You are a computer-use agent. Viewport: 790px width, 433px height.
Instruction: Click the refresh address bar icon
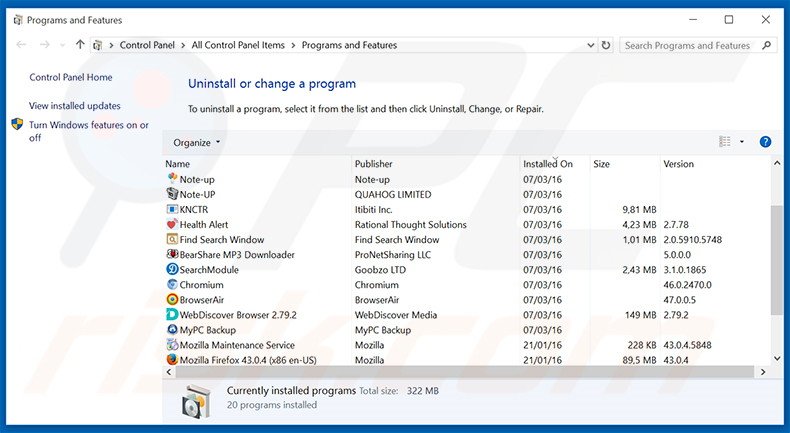[x=606, y=45]
